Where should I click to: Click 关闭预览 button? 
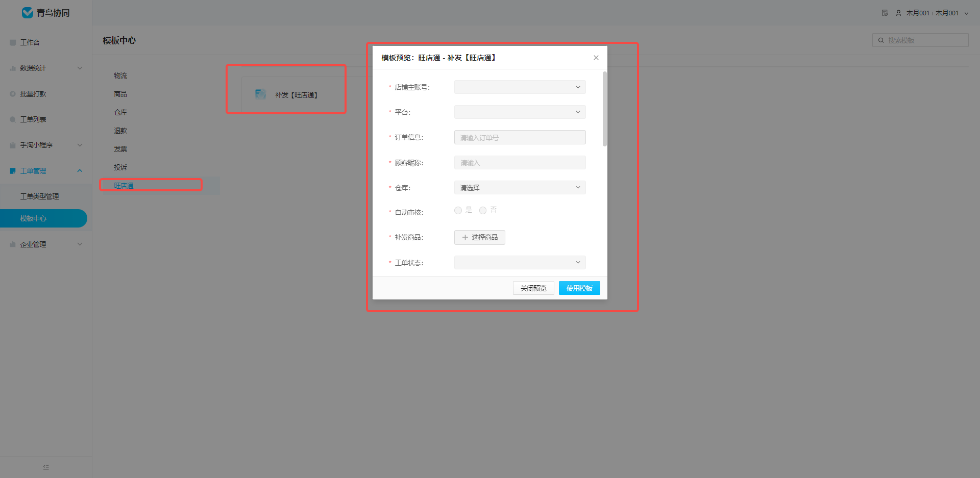[533, 288]
